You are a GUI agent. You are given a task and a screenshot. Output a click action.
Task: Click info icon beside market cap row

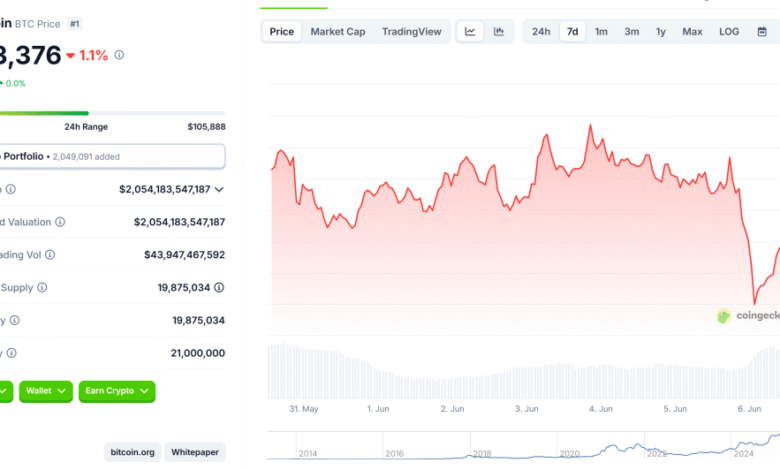(10, 189)
